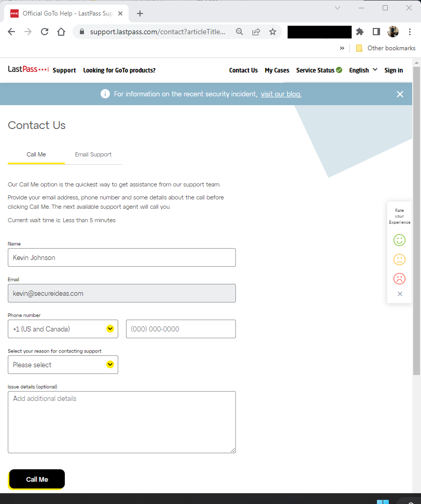Viewport: 421px width, 504px height.
Task: Open Looking for GoTo products? link
Action: tap(119, 70)
